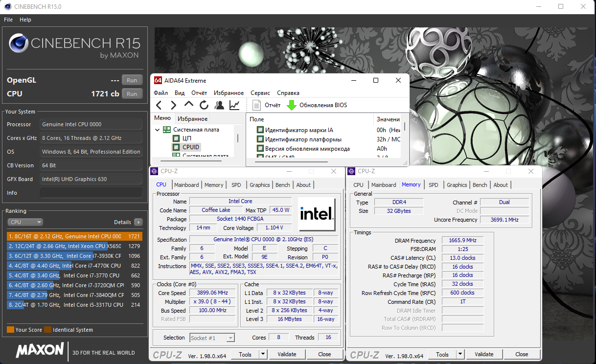Click the Отчёт report toolbar icon
The height and width of the screenshot is (364, 596).
[257, 105]
